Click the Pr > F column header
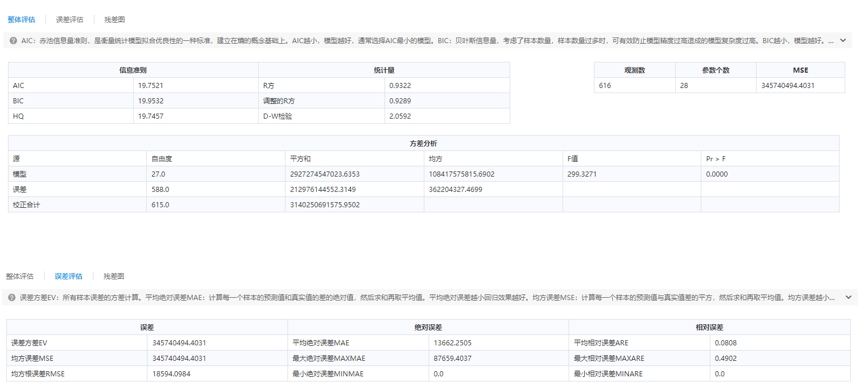Viewport: 866px width, 391px height. click(x=716, y=159)
